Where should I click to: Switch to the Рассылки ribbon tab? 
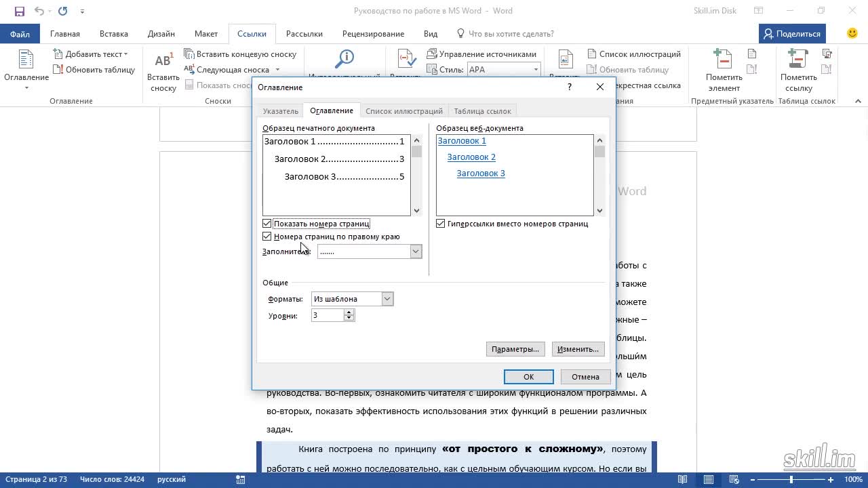pyautogui.click(x=304, y=34)
